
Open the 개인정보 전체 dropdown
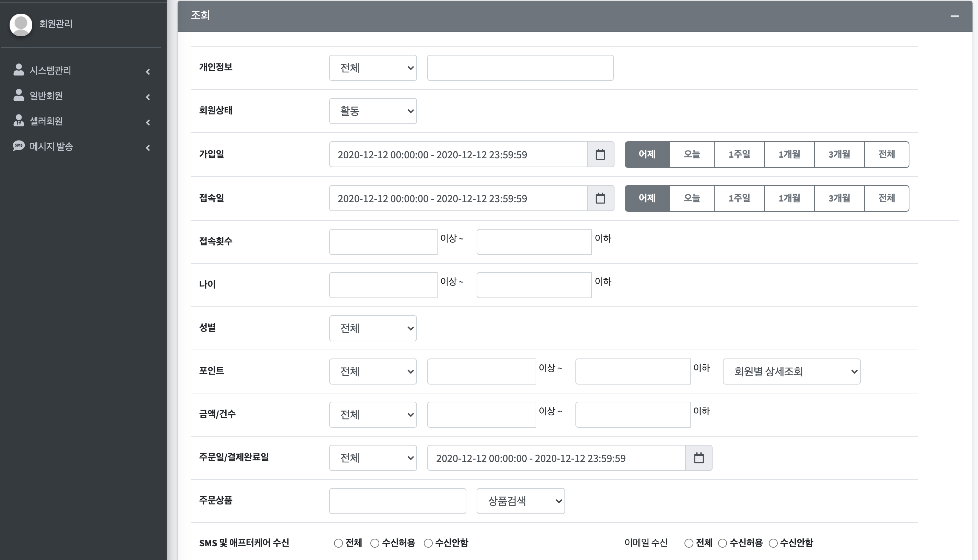[373, 68]
